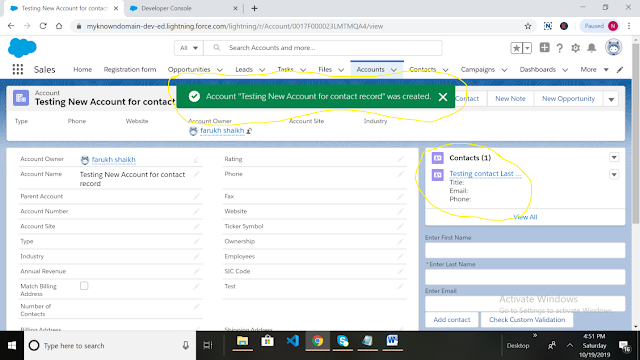
Task: Click the Windows taskbar search box
Action: [x=110, y=346]
